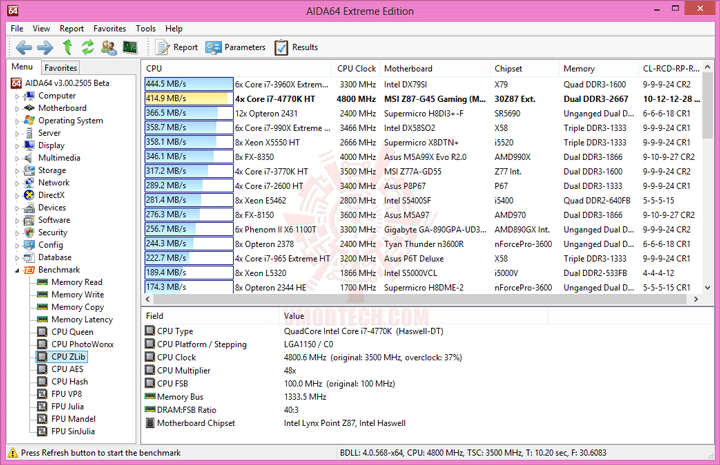Open the Tools menu
This screenshot has width=720, height=465.
click(146, 28)
